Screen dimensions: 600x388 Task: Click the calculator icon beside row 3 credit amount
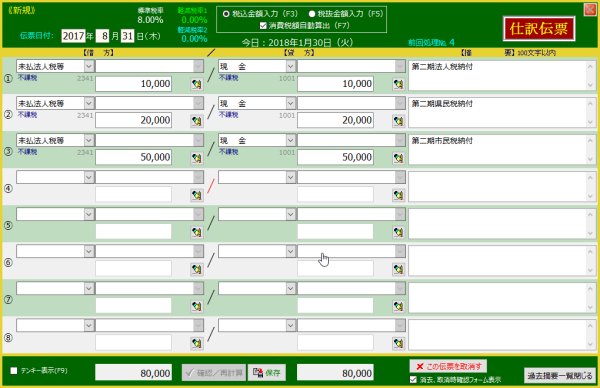click(x=398, y=158)
